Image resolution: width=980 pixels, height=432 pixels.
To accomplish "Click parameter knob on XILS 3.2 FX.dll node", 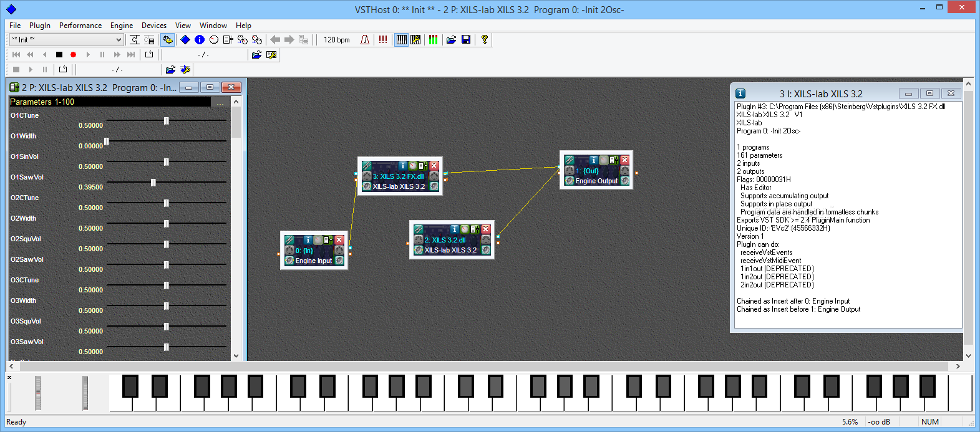I will [413, 166].
